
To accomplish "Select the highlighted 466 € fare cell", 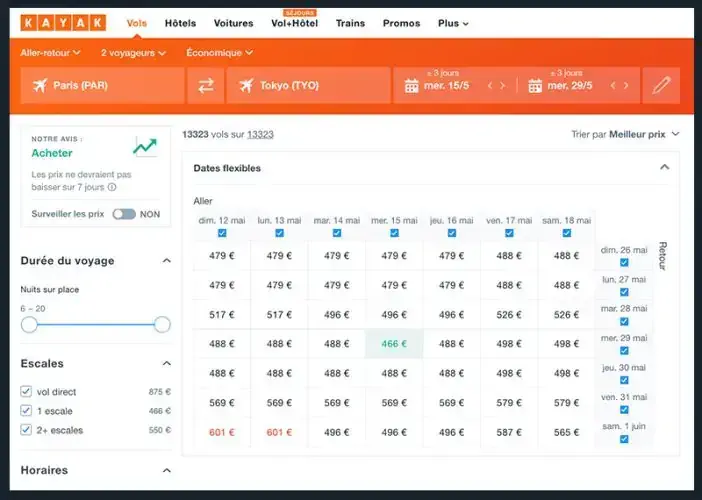I will point(394,344).
